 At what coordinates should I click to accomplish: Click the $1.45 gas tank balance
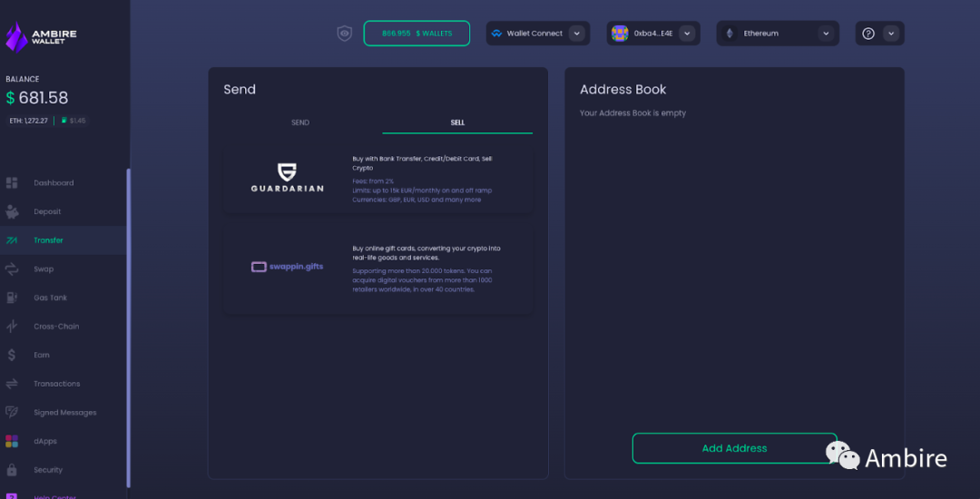tap(73, 121)
